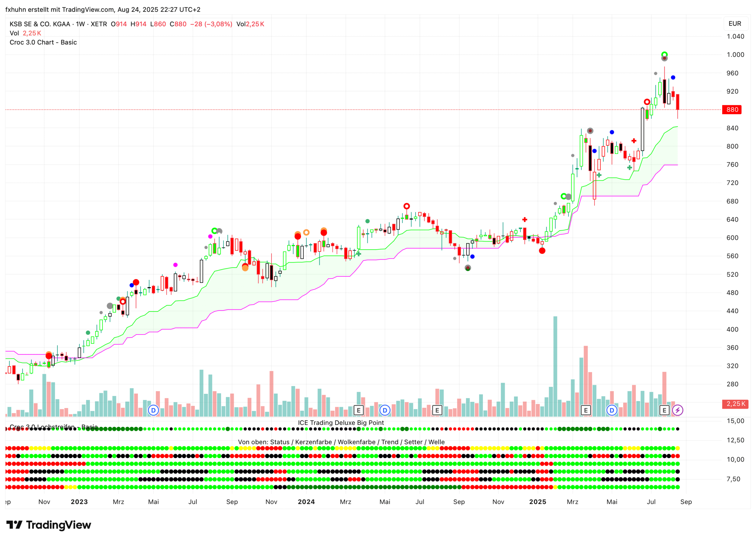
Task: Select the Vol indicator legend entry
Action: coord(14,33)
